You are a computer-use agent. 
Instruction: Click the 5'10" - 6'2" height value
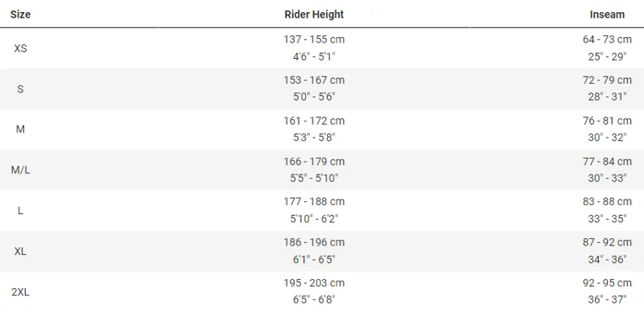click(x=314, y=219)
